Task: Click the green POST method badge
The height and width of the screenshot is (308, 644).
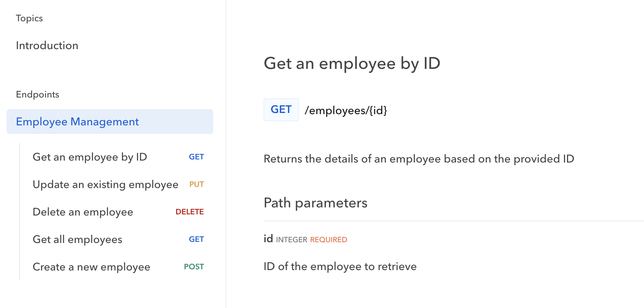Action: coord(194,267)
